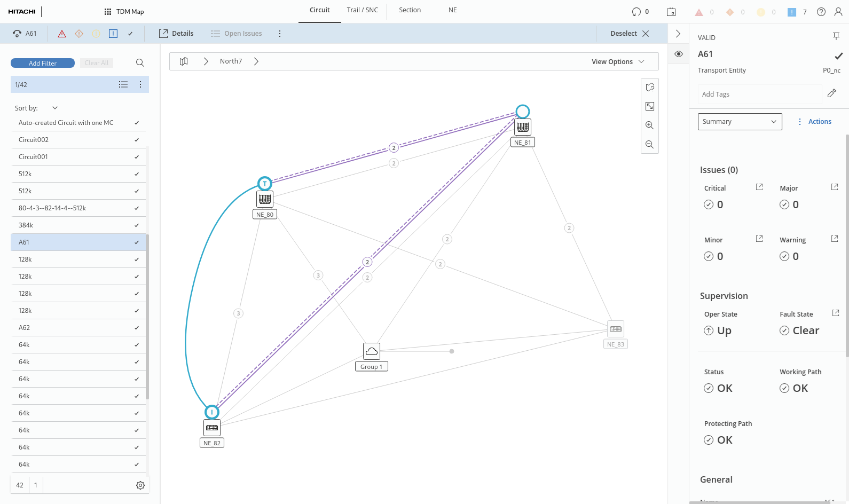Click Deselect to clear selection
Image resolution: width=849 pixels, height=504 pixels.
tap(630, 34)
